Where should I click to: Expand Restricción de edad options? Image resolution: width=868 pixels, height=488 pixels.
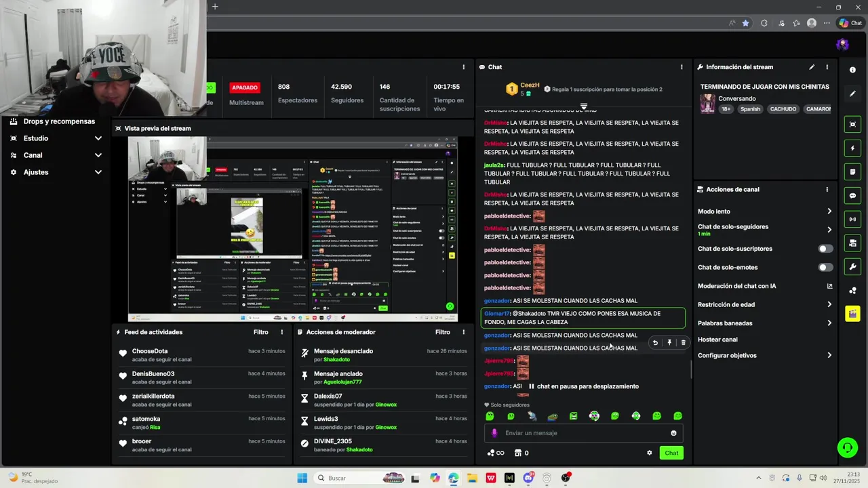point(829,304)
